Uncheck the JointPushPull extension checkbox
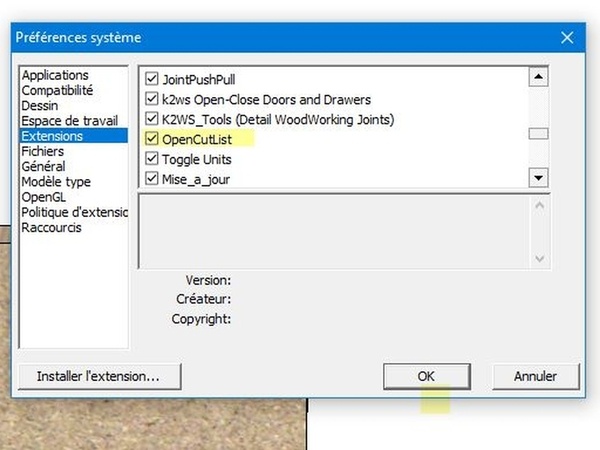Viewport: 600px width, 450px height. click(x=152, y=79)
